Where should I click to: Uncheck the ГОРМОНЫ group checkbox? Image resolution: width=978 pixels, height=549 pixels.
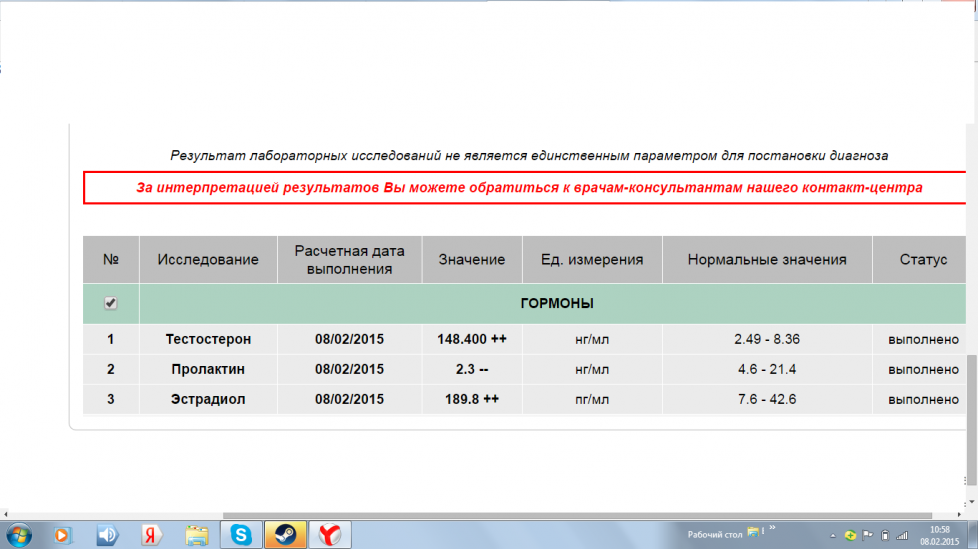click(111, 303)
